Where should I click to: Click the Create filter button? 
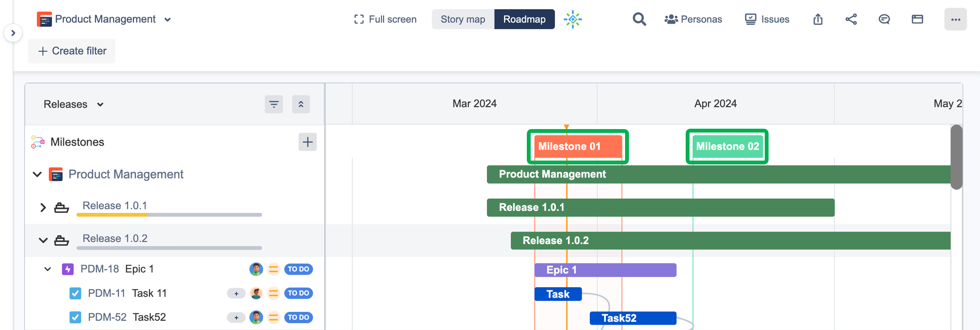pyautogui.click(x=72, y=51)
